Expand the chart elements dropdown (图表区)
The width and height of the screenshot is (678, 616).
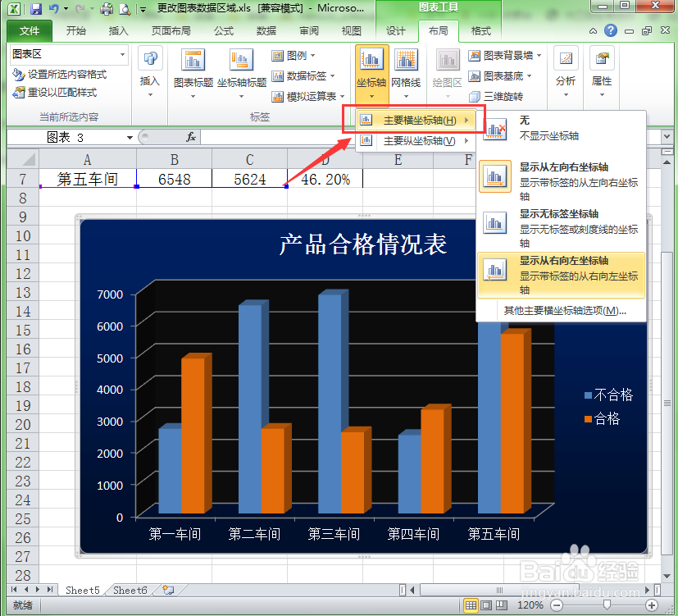coord(122,54)
